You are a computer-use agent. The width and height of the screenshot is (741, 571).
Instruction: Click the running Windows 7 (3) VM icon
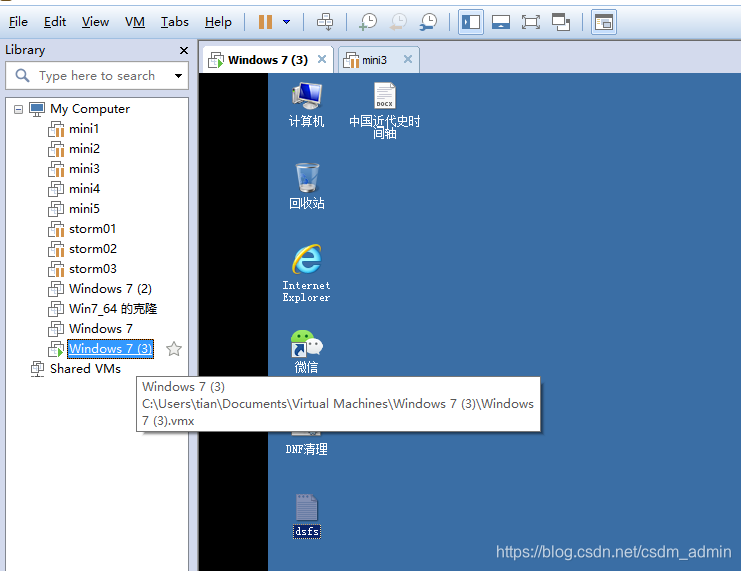click(x=56, y=349)
